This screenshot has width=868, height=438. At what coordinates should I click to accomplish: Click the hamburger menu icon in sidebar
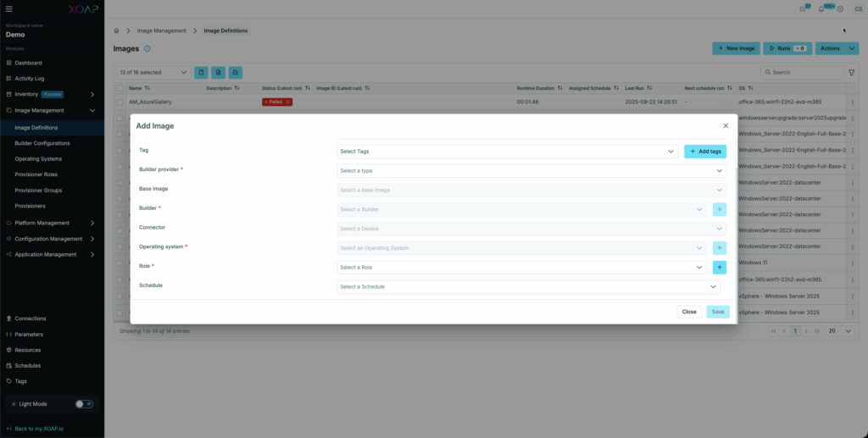pyautogui.click(x=9, y=8)
